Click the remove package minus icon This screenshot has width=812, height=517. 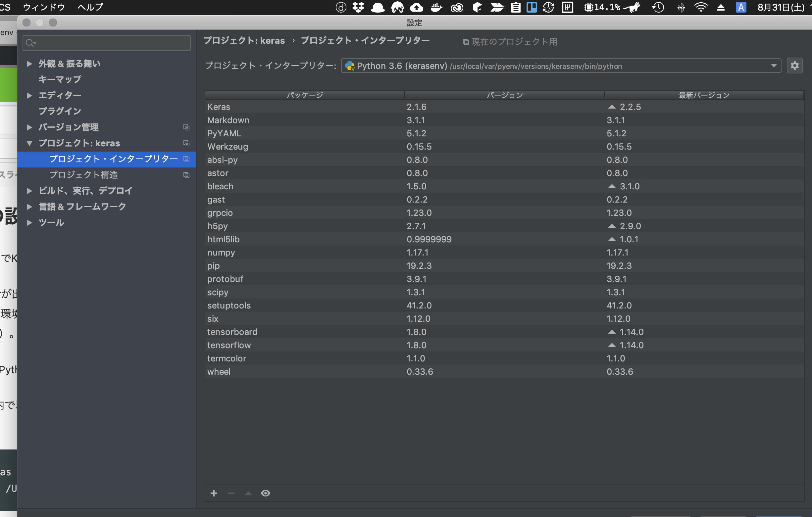pyautogui.click(x=231, y=493)
